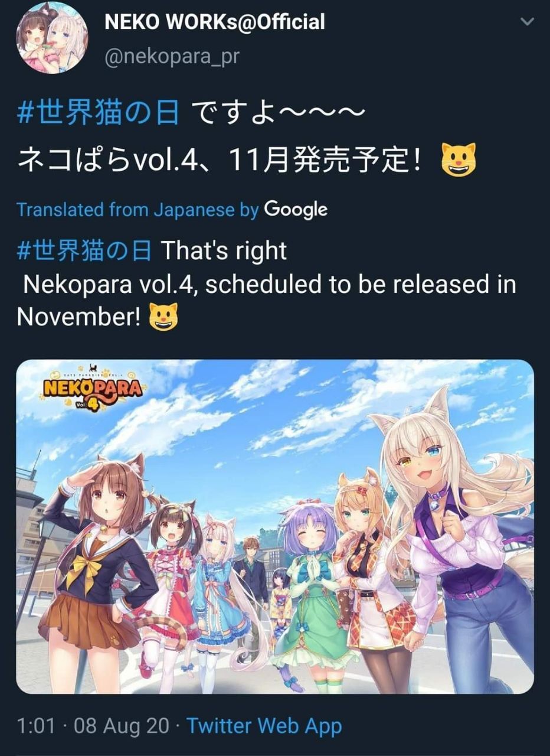Open the NEKO WORKs profile avatar
This screenshot has height=756, width=550.
click(52, 38)
